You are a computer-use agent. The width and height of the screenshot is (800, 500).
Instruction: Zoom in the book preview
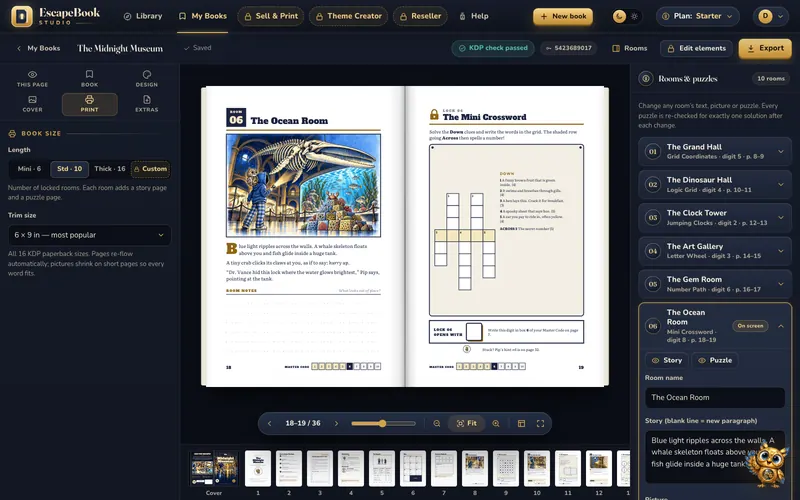[x=496, y=423]
